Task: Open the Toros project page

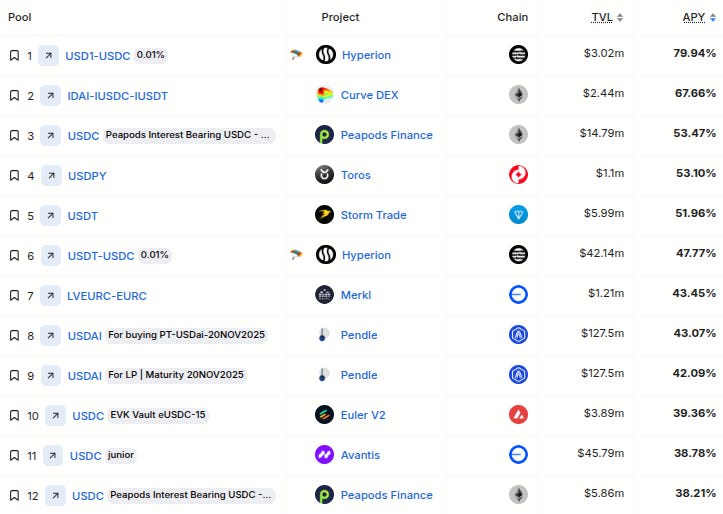Action: pyautogui.click(x=356, y=175)
